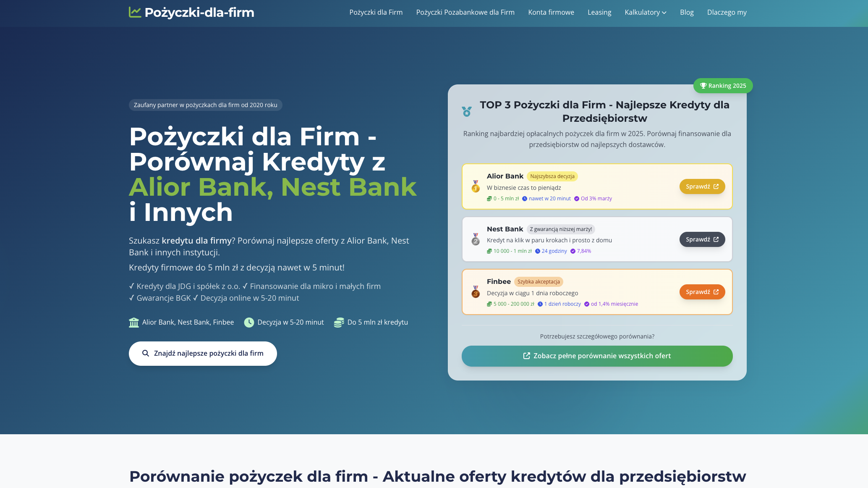Click the Szybka akceptacja tag
This screenshot has height=488, width=868.
(x=539, y=282)
